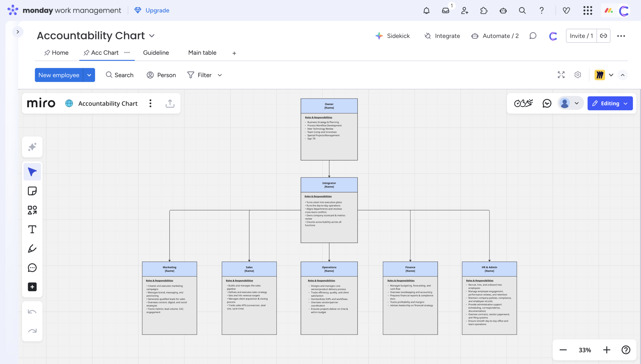Viewport: 641px width, 364px height.
Task: Click the undo arrow
Action: (x=32, y=312)
